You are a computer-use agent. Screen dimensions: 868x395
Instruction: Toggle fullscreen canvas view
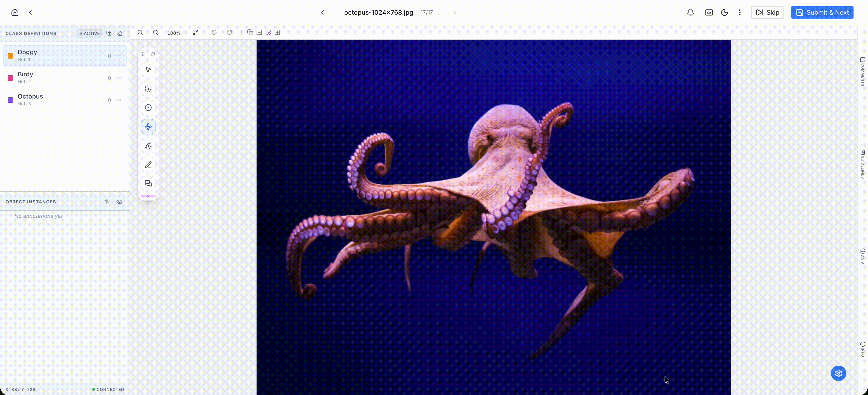(196, 32)
